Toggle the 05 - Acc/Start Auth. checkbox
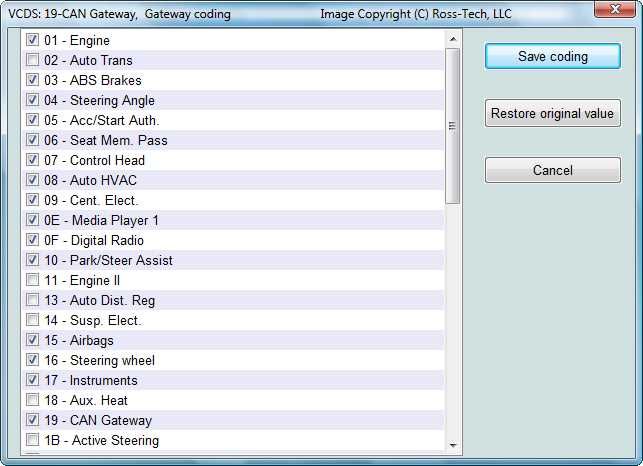Screen dimensions: 643x466 pos(32,120)
